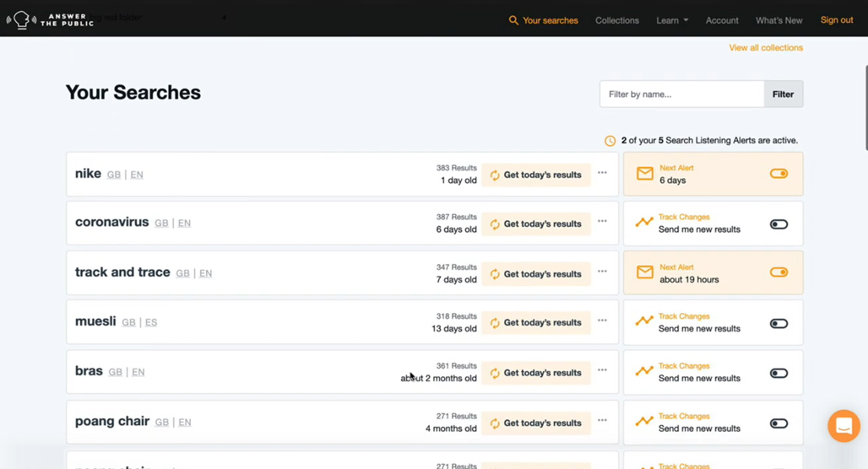Get today's results for coronavirus
This screenshot has height=469, width=868.
pos(536,224)
